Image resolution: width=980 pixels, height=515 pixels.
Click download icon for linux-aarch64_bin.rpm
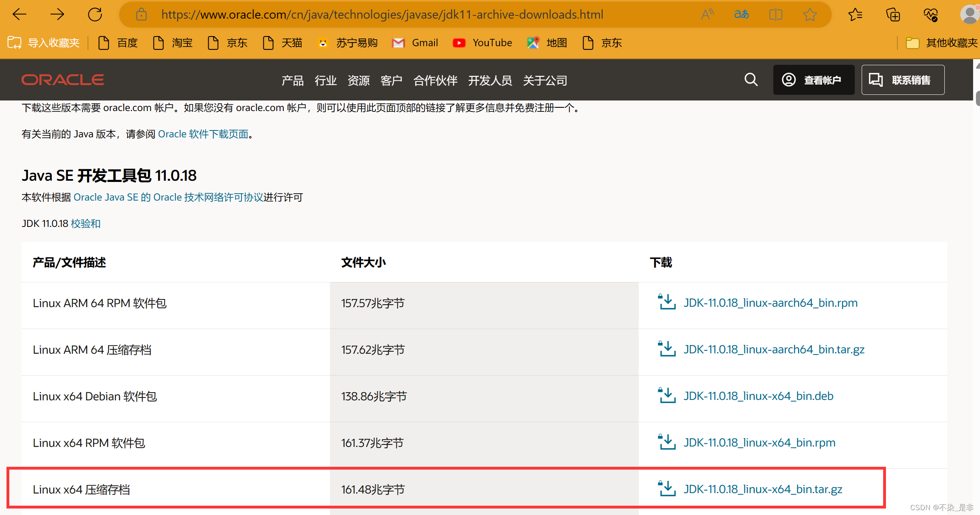tap(666, 302)
